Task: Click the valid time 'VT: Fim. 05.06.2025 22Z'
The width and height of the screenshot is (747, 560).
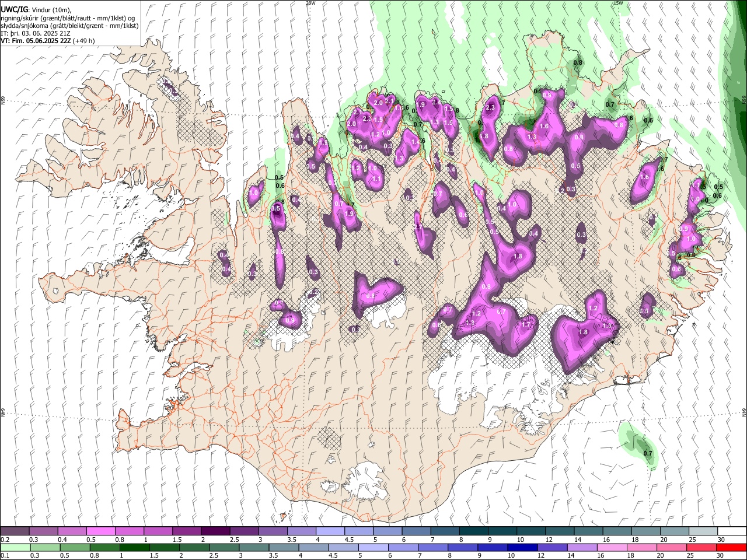Action: click(36, 41)
